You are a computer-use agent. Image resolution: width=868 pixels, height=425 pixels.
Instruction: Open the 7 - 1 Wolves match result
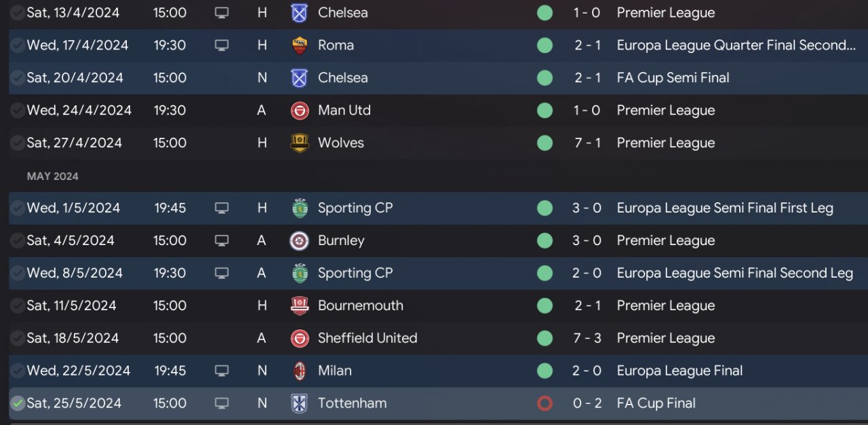tap(587, 143)
